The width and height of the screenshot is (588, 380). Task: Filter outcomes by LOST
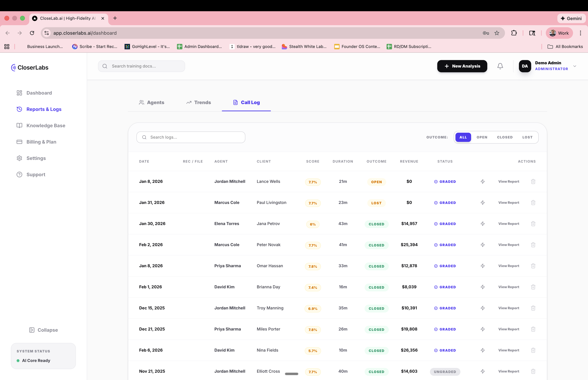[x=528, y=137]
